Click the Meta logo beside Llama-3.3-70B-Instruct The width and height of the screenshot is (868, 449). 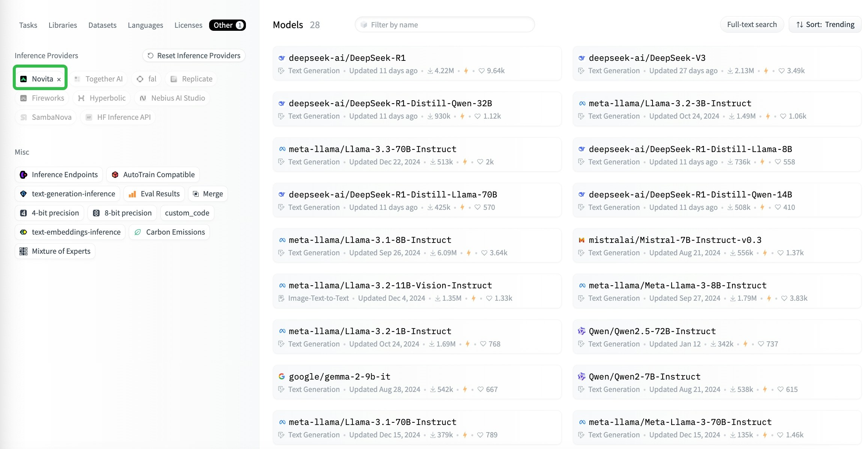click(x=282, y=149)
